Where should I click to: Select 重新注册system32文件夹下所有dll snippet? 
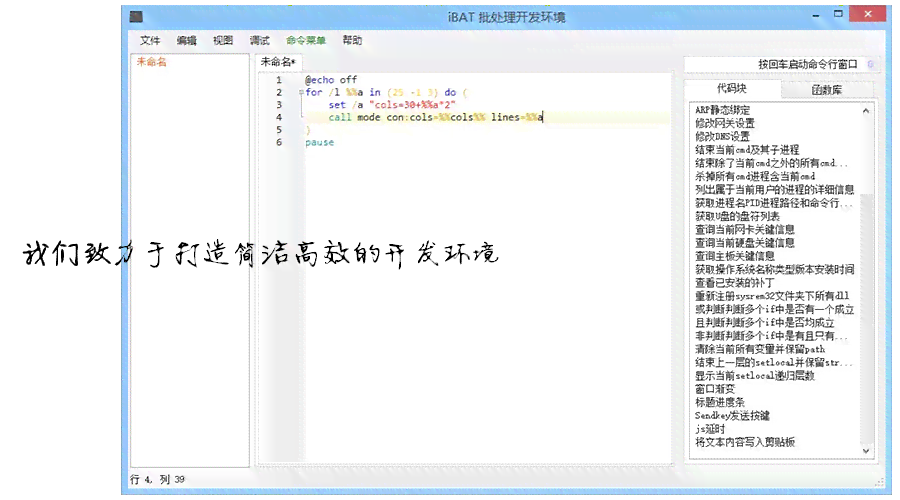pos(772,296)
